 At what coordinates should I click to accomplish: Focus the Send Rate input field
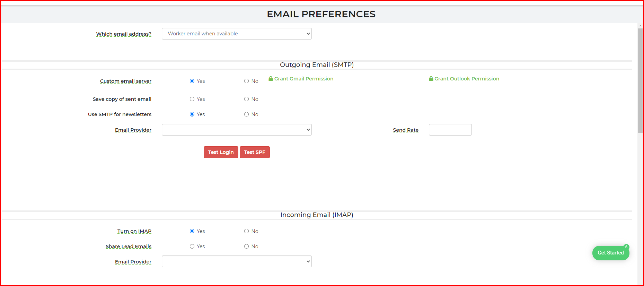[450, 130]
